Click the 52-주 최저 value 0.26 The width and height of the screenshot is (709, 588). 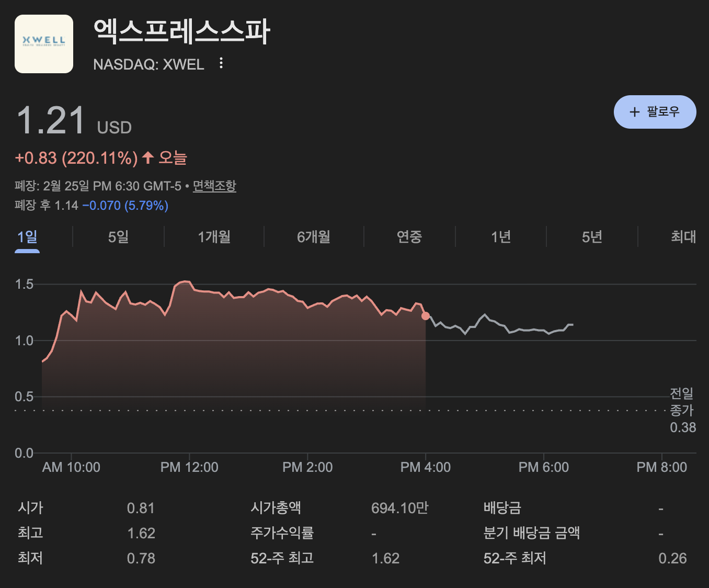(672, 558)
